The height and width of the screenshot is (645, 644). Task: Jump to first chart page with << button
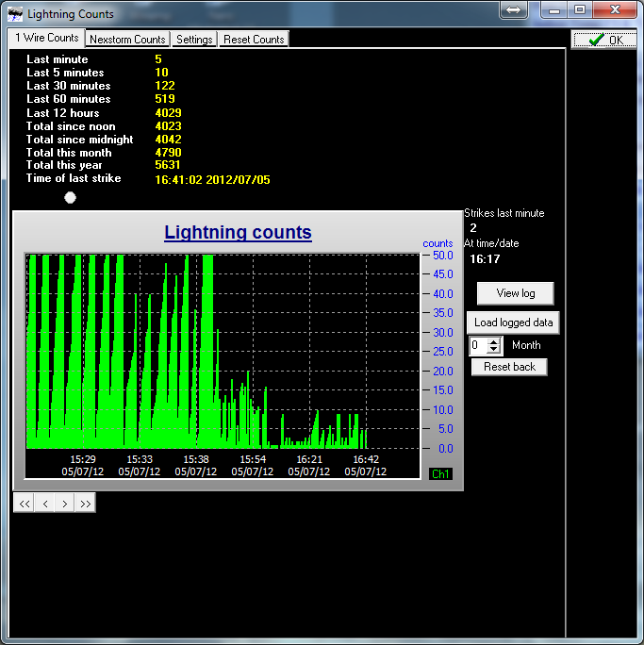(x=25, y=504)
